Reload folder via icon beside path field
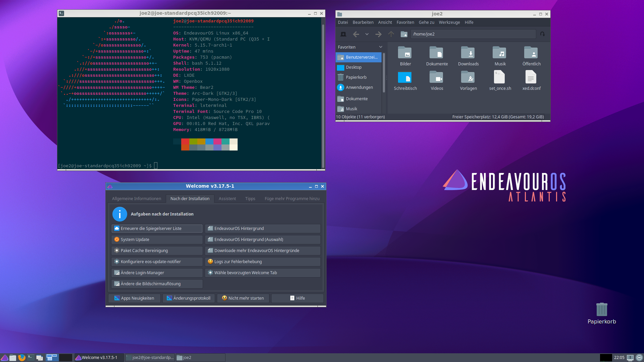Screen dimensions: 644x362 point(542,34)
